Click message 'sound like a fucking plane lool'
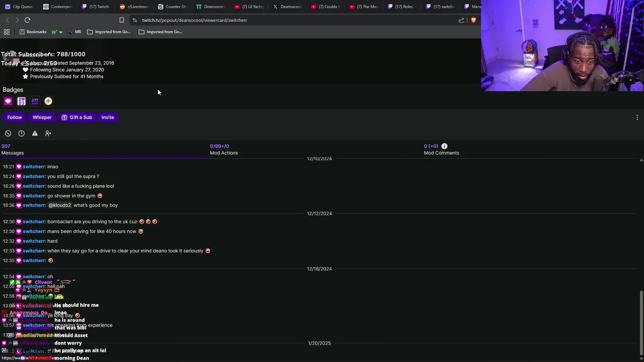Image resolution: width=644 pixels, height=362 pixels. (80, 186)
